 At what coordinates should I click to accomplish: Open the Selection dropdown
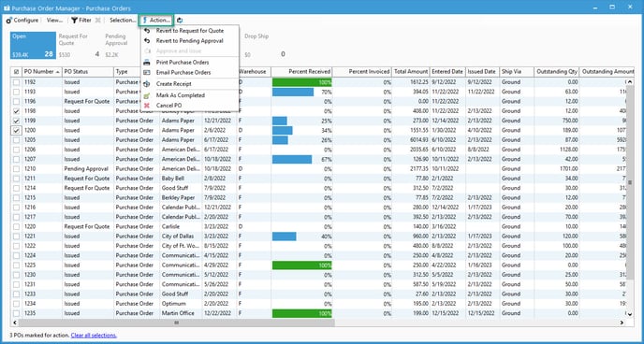pyautogui.click(x=123, y=20)
